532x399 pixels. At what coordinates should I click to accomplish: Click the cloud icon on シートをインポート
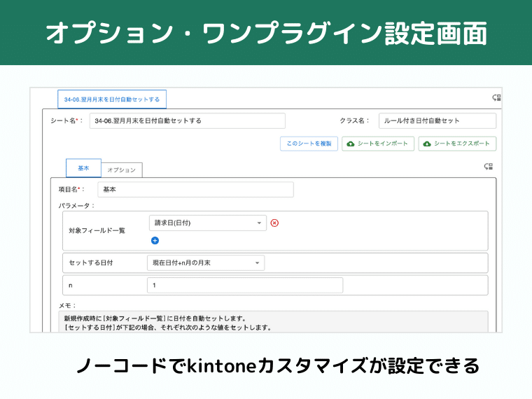coord(351,143)
